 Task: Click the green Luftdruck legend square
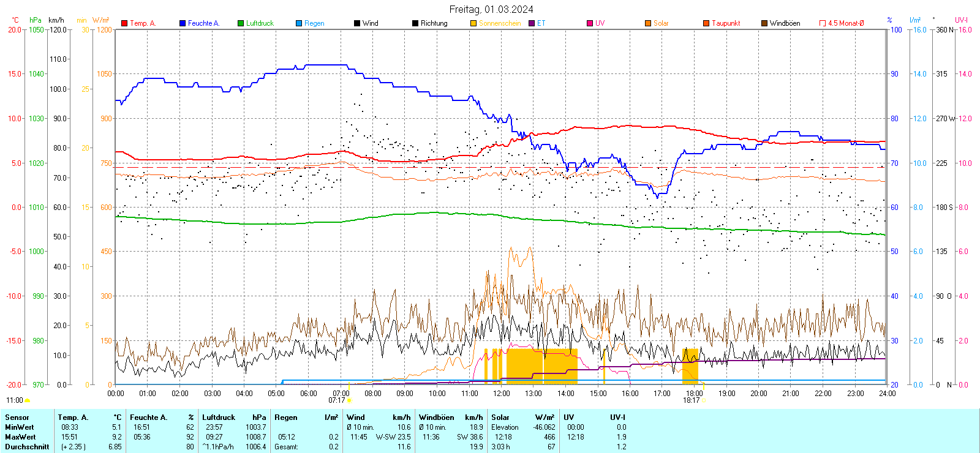tap(241, 23)
